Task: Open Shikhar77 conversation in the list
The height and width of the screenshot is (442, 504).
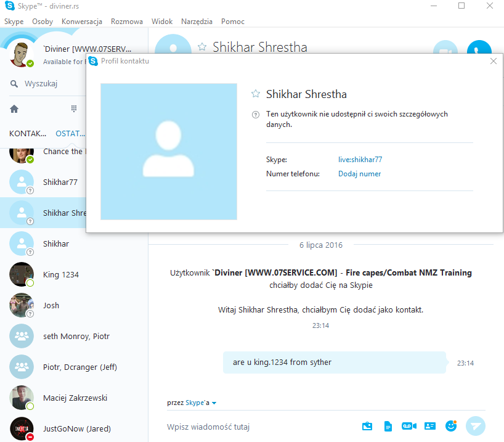Action: coord(43,182)
